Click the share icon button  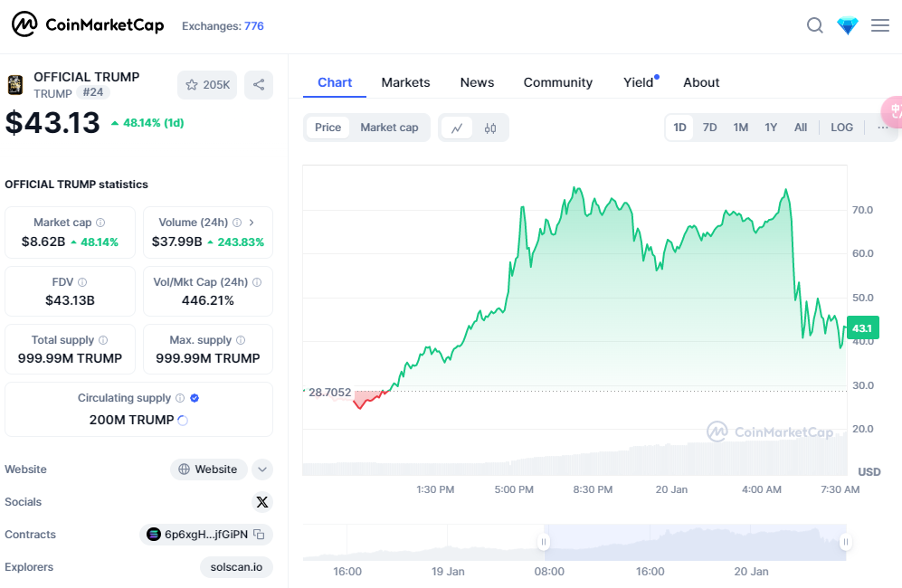[x=259, y=85]
